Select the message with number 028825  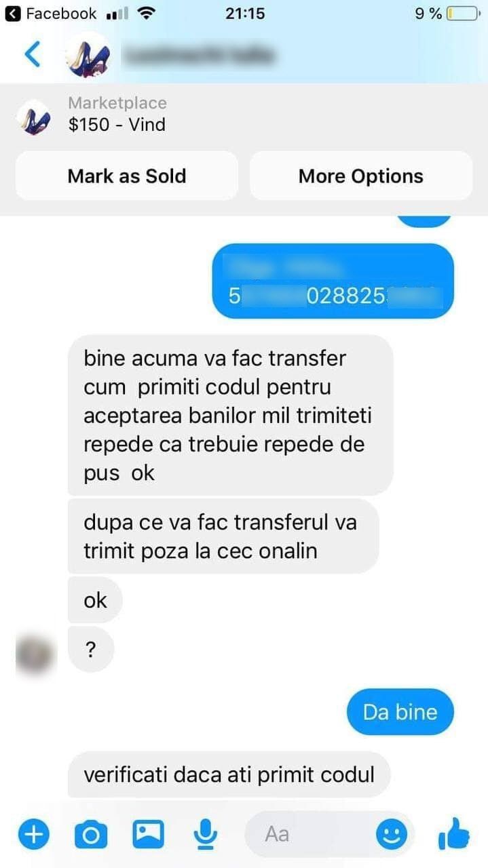[333, 281]
